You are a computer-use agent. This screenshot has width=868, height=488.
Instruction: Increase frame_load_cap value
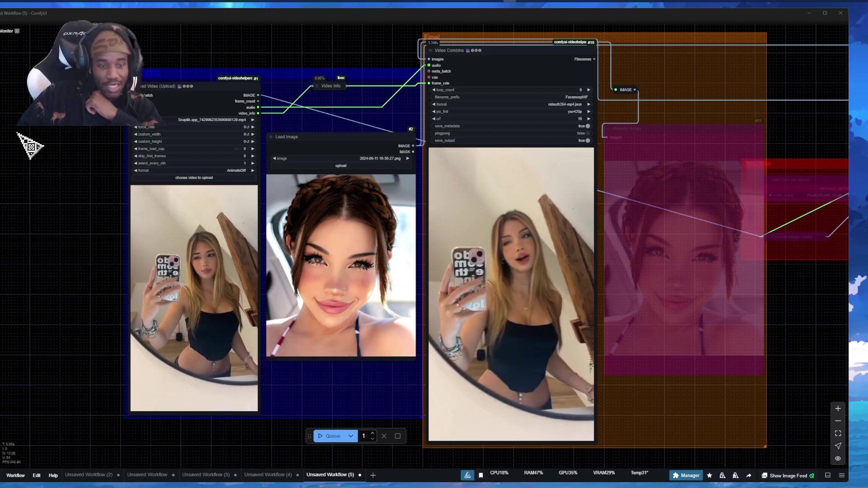[253, 149]
